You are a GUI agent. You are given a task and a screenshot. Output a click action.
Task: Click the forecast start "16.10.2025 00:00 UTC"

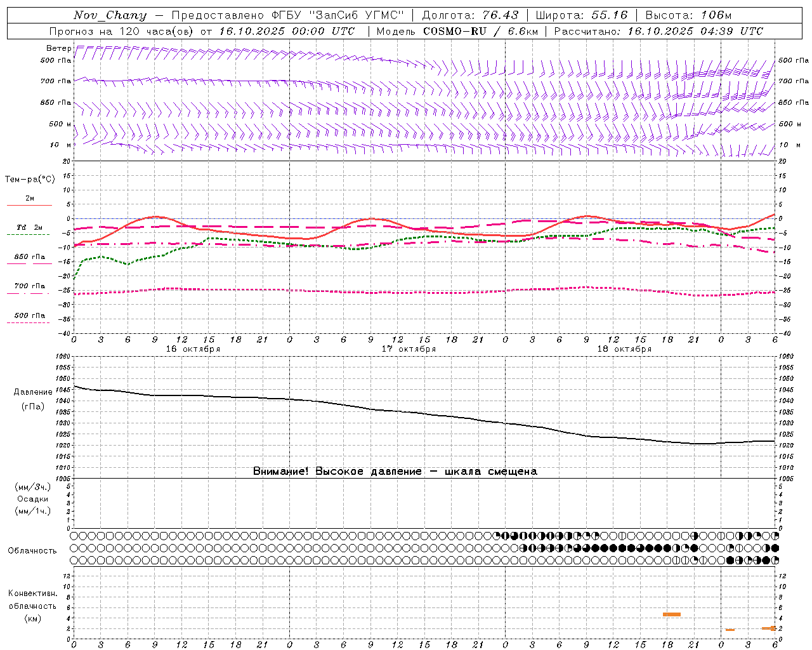pyautogui.click(x=287, y=31)
